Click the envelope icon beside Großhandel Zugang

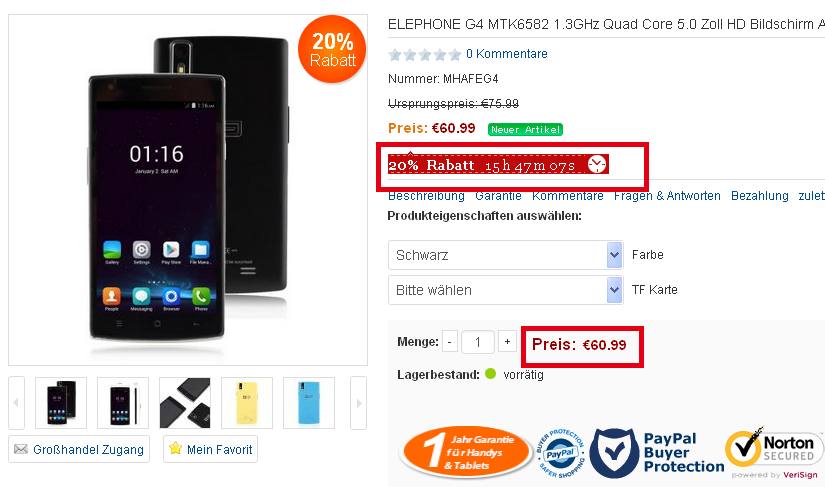[21, 449]
